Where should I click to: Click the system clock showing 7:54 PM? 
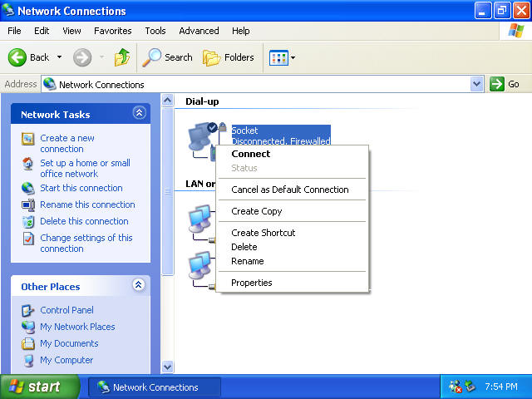(500, 387)
